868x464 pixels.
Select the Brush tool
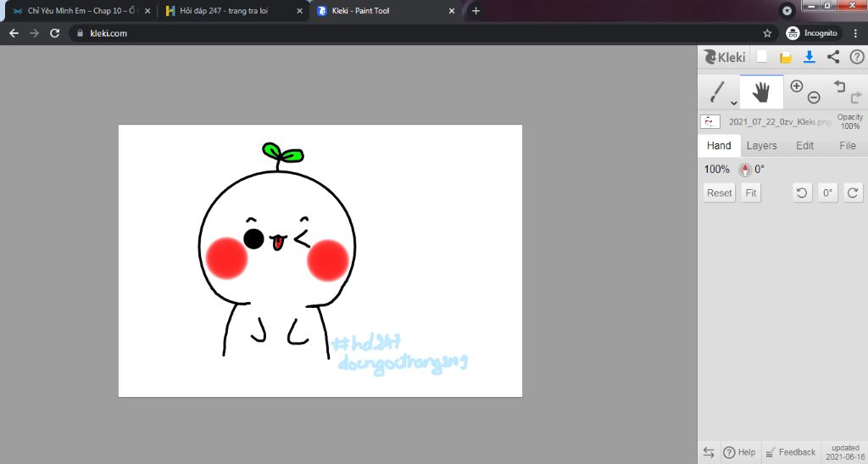pos(717,91)
